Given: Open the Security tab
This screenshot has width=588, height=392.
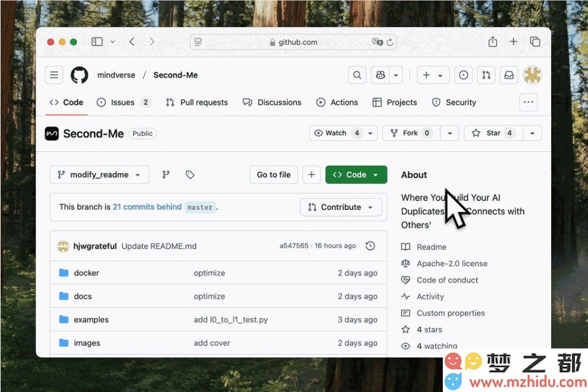Looking at the screenshot, I should (454, 102).
